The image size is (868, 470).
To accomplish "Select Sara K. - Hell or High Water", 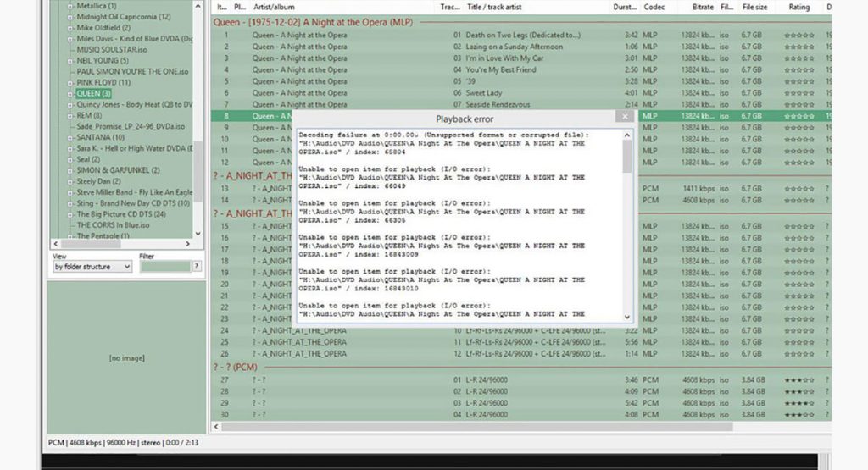I will coord(135,148).
